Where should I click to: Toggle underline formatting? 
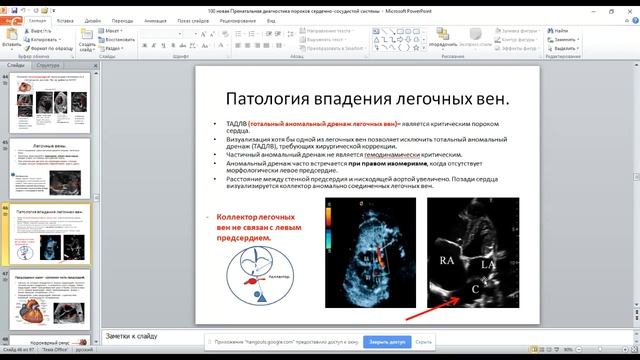tap(163, 46)
